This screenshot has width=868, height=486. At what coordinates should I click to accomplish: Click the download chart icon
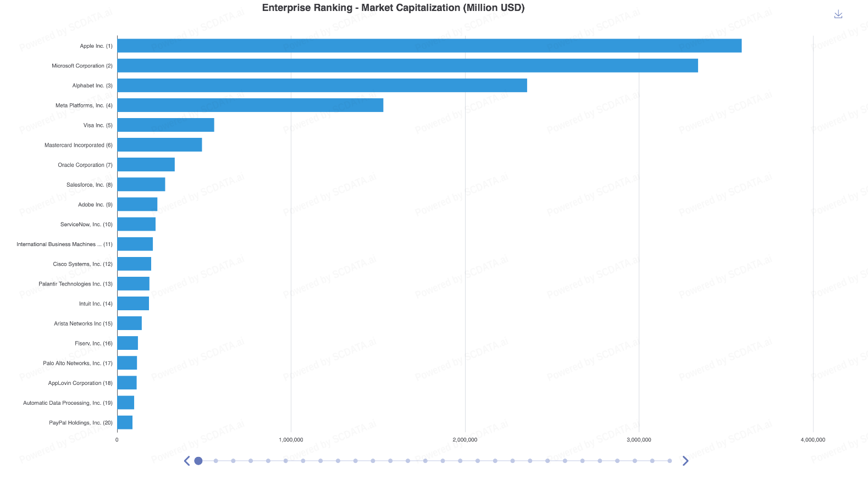838,14
